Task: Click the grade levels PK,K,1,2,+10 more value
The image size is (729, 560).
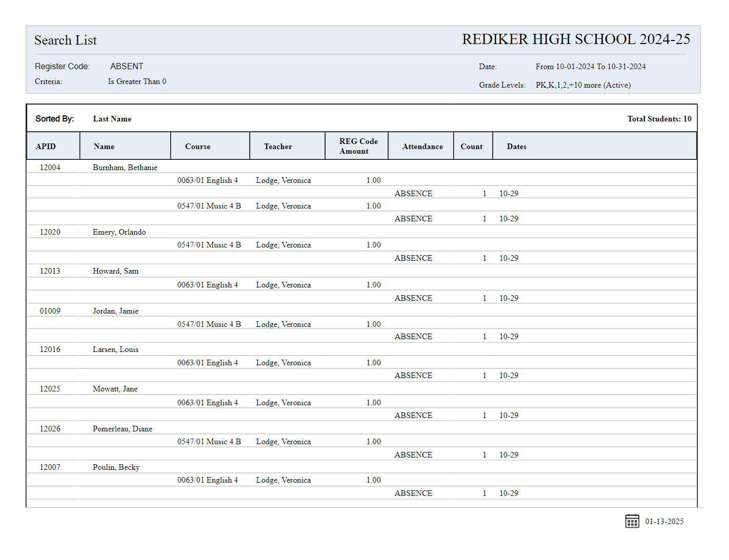Action: click(x=583, y=85)
